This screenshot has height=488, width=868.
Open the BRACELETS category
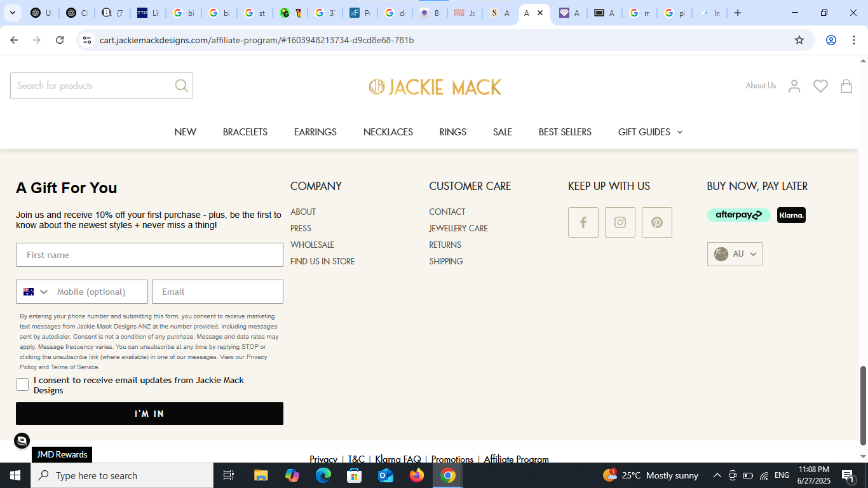245,132
